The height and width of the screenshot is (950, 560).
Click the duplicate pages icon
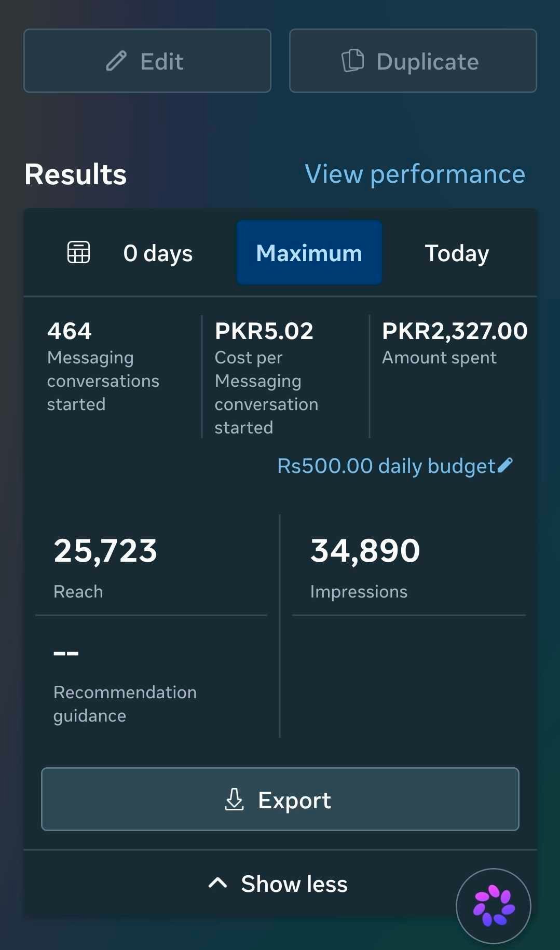pos(353,61)
